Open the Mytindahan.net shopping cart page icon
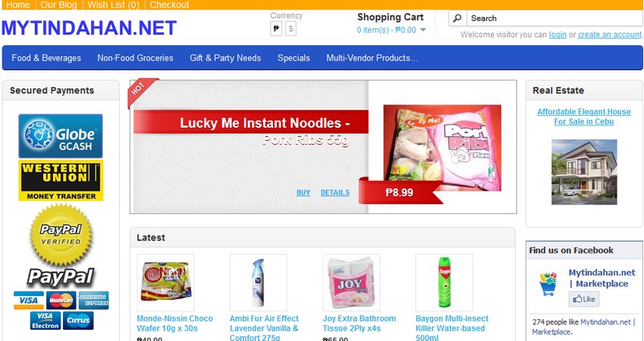 click(x=547, y=284)
